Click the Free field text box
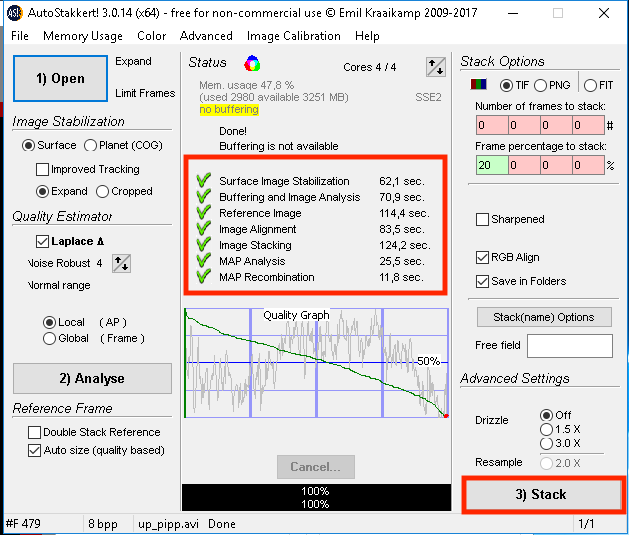629x535 pixels. (x=569, y=346)
